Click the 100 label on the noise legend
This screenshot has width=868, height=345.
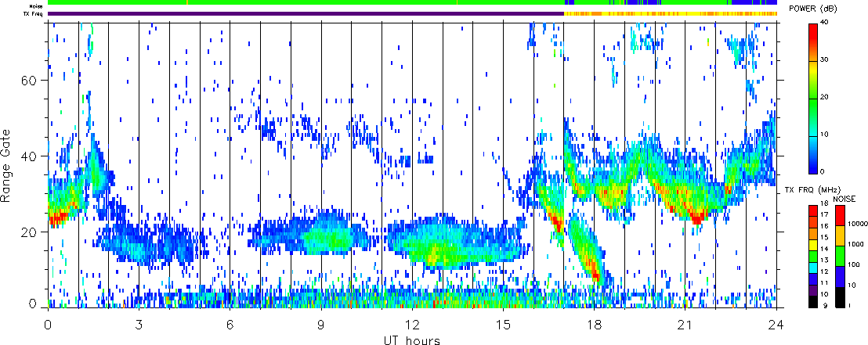click(x=854, y=264)
